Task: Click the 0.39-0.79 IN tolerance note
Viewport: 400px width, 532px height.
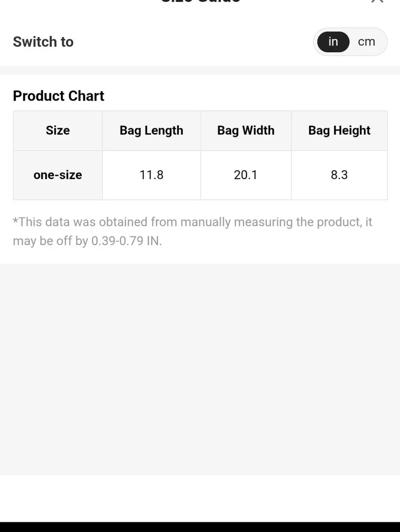Action: [126, 241]
